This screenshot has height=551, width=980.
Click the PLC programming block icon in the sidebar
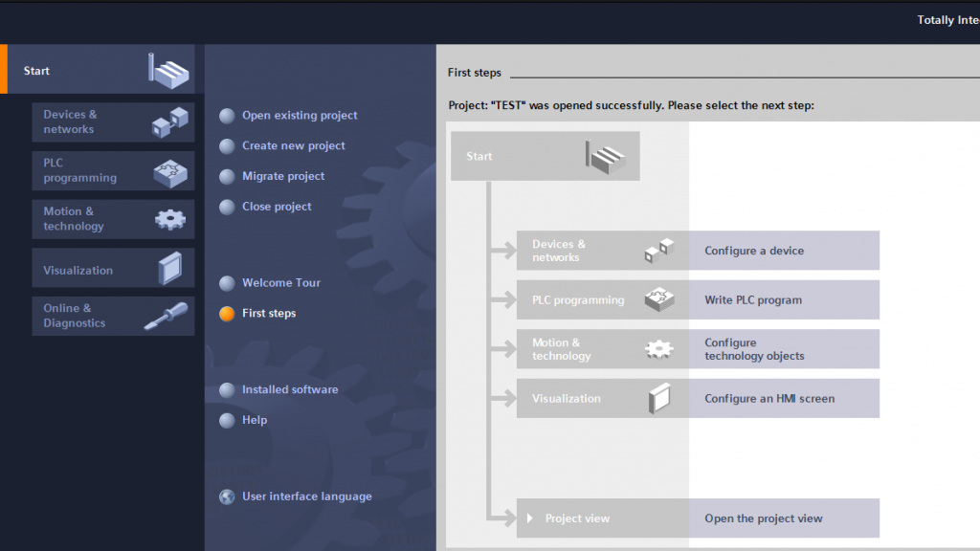pos(170,173)
